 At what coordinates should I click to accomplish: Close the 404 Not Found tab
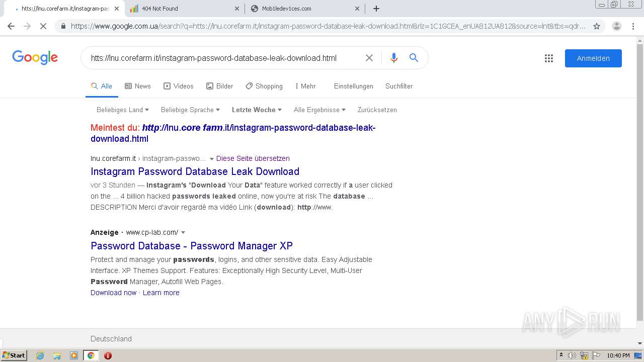pos(237,9)
